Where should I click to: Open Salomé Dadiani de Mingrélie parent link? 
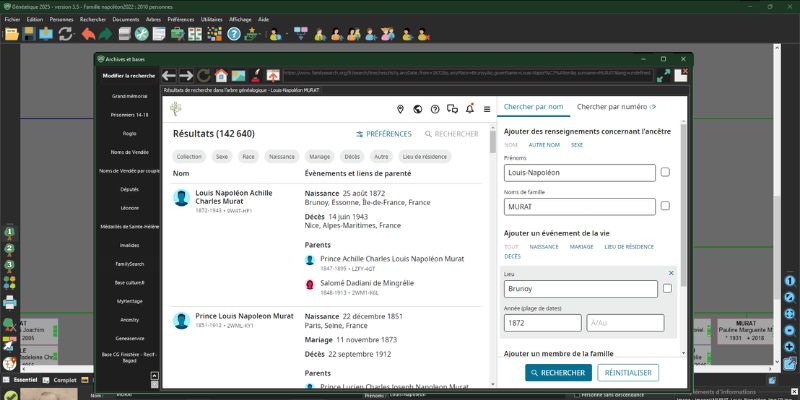(x=367, y=283)
